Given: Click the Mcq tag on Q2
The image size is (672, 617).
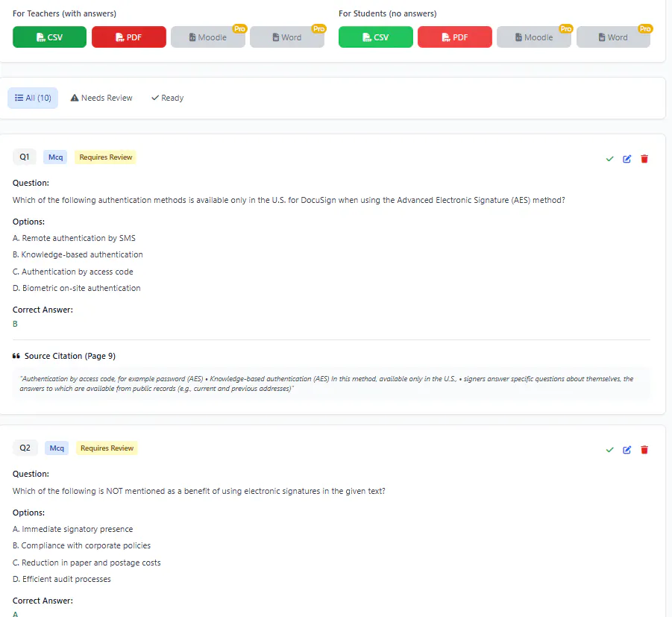Looking at the screenshot, I should (57, 448).
